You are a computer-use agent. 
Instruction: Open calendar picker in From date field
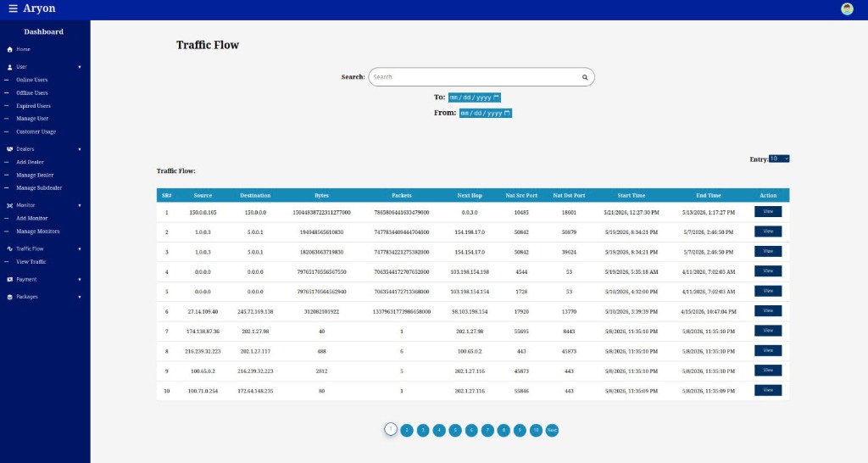coord(507,113)
